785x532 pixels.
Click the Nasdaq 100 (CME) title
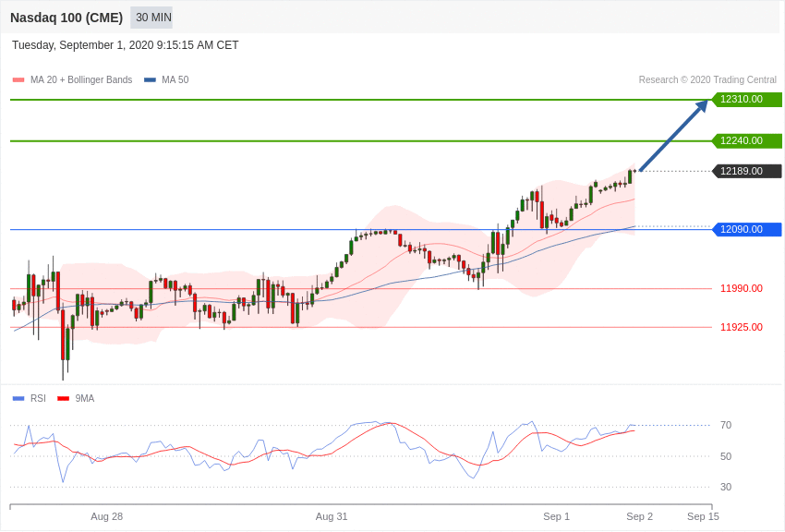(66, 18)
